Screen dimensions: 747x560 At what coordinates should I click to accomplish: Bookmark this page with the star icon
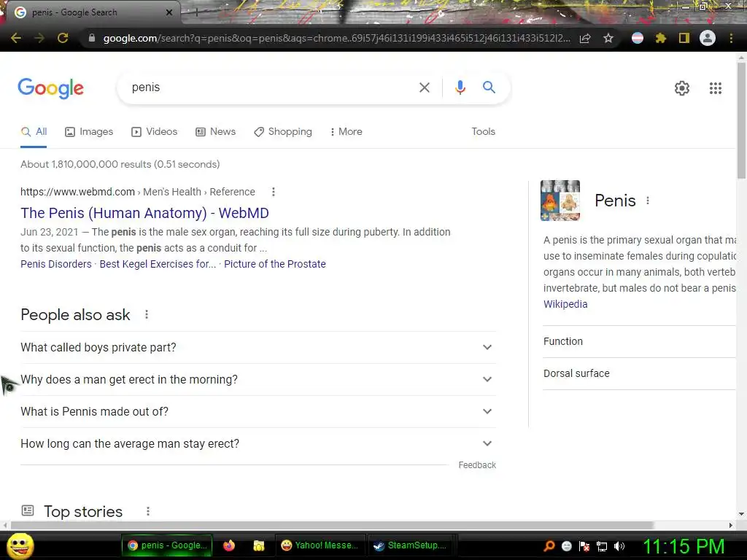pyautogui.click(x=608, y=38)
